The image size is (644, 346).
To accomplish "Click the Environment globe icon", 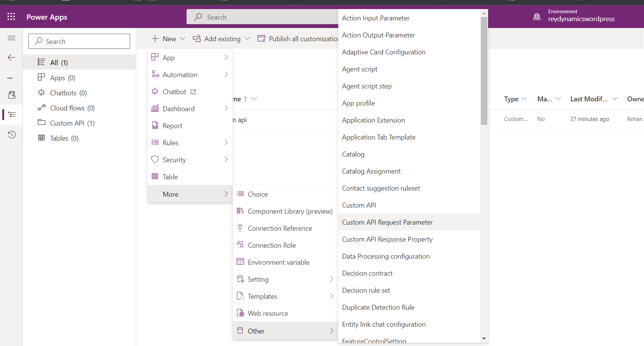I will click(x=537, y=17).
